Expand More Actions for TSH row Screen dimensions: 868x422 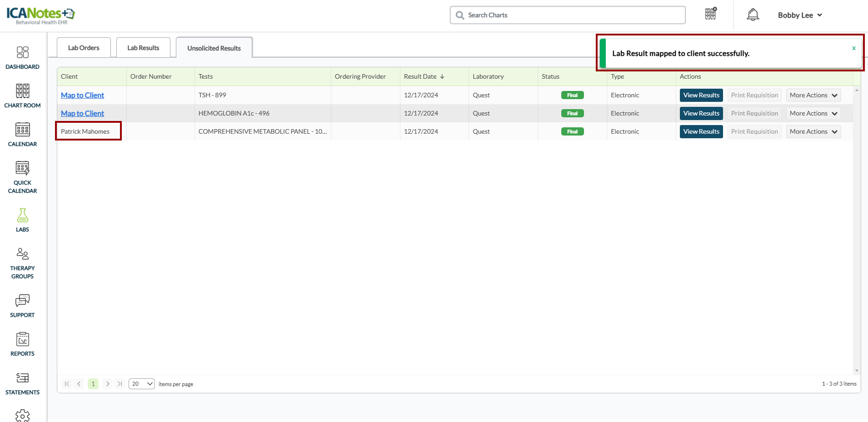pyautogui.click(x=813, y=95)
